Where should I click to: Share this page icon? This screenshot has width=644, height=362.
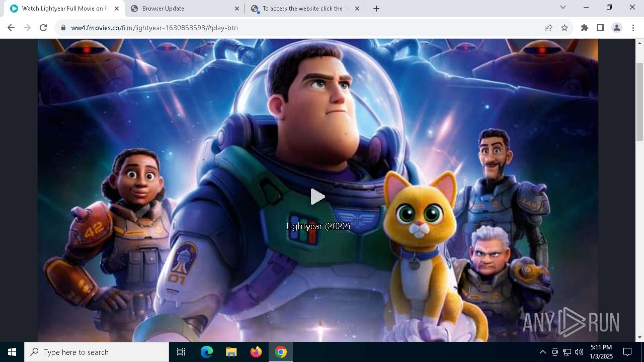548,28
